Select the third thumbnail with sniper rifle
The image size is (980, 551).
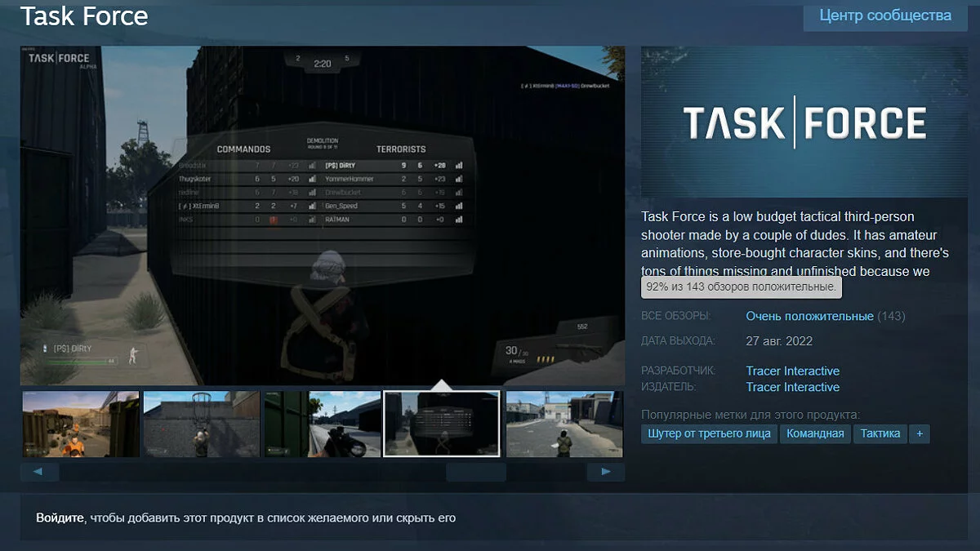(322, 424)
